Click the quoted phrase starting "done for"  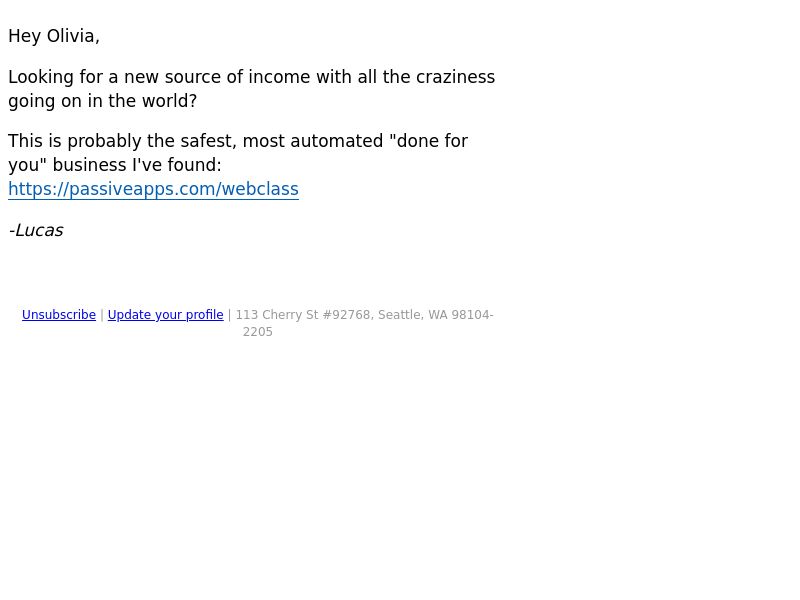coord(428,141)
